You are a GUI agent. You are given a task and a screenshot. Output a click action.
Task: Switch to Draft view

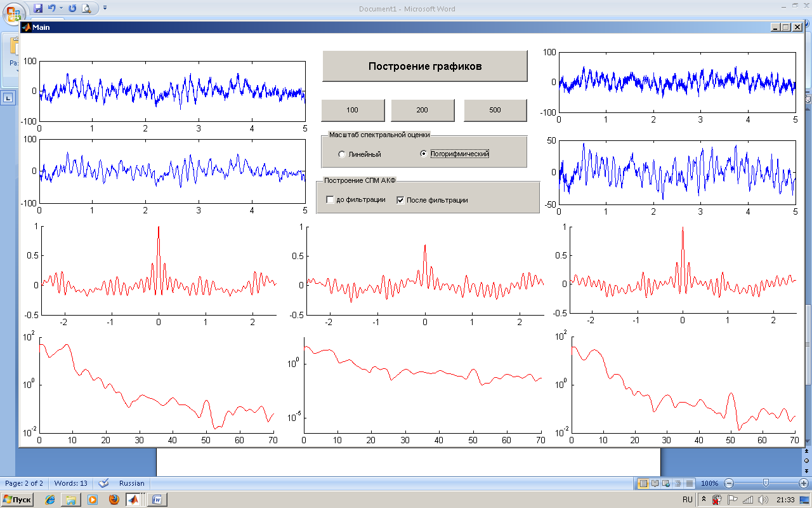pos(690,483)
